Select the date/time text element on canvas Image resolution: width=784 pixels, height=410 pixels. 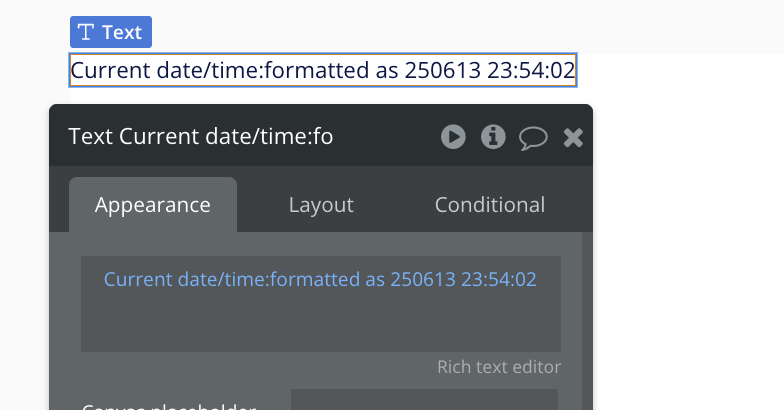click(322, 71)
